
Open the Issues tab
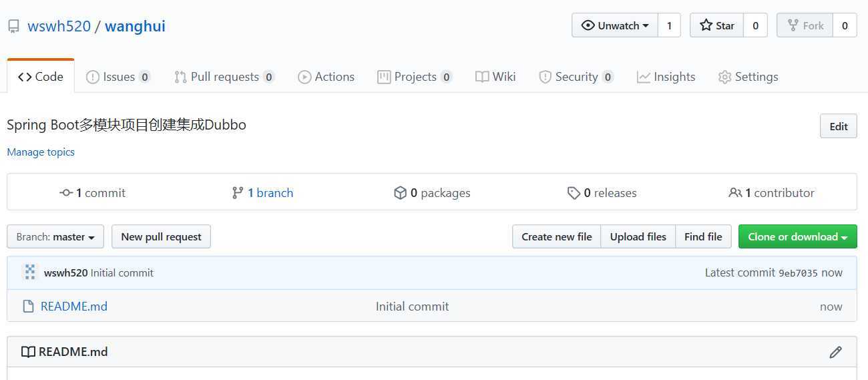(118, 77)
